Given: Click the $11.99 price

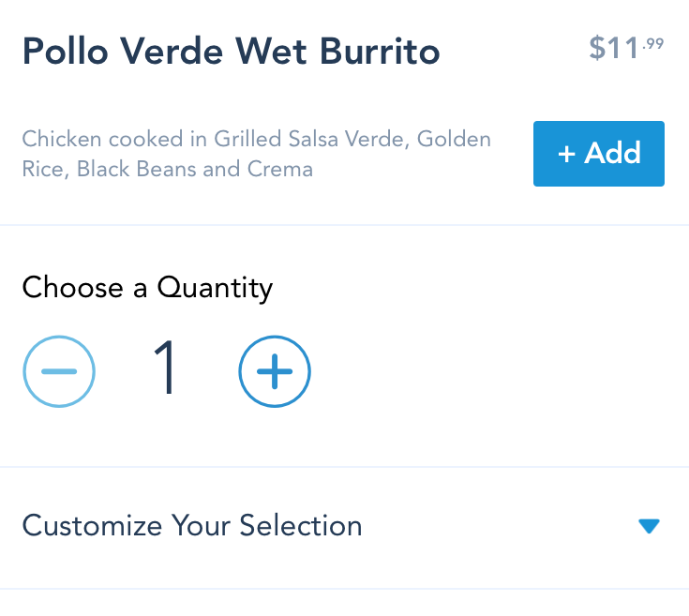Looking at the screenshot, I should click(x=625, y=47).
